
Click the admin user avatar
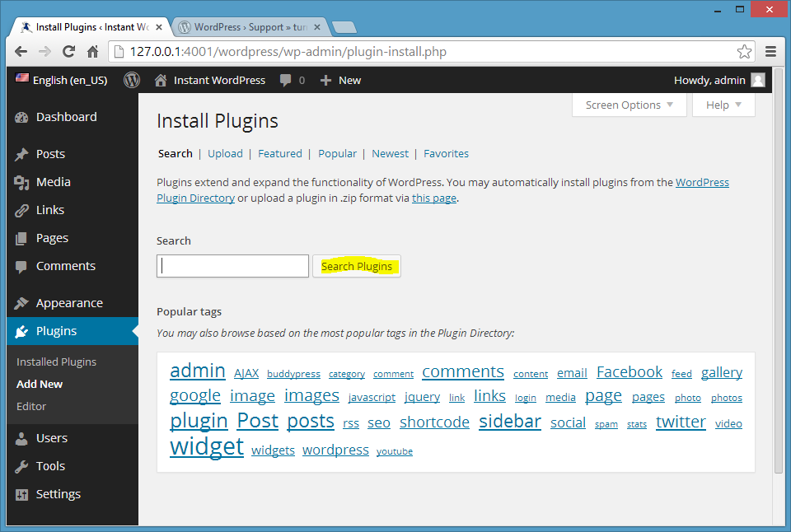click(757, 80)
